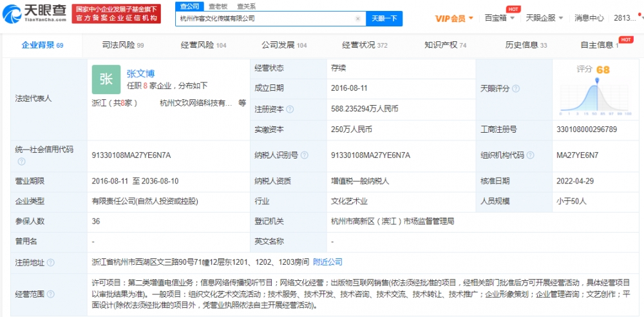Open help icon next to 组织机构代码
This screenshot has height=317, width=644.
[x=530, y=155]
